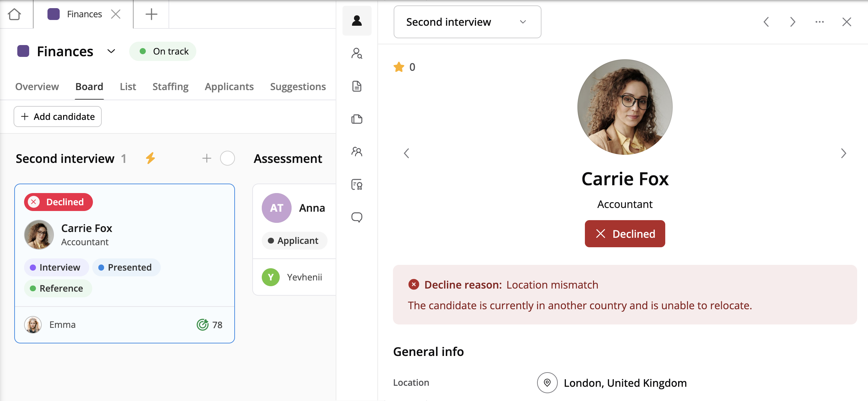Click the home icon
868x401 pixels.
click(14, 14)
